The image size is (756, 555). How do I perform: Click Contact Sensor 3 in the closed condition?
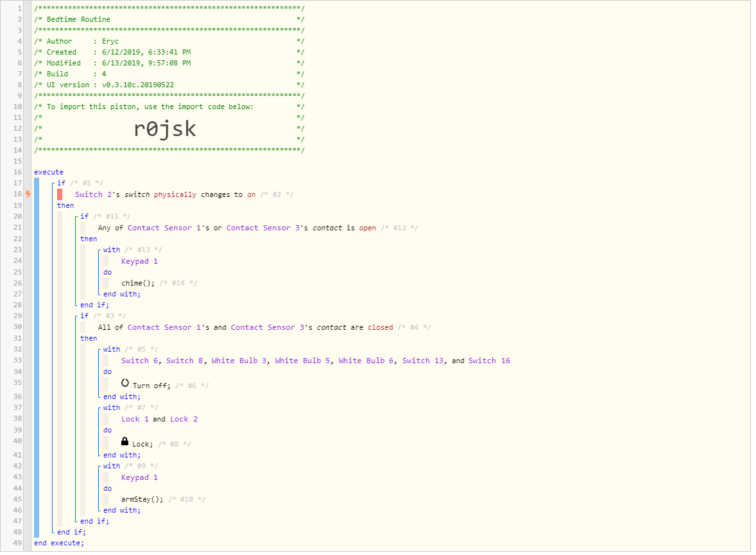268,327
